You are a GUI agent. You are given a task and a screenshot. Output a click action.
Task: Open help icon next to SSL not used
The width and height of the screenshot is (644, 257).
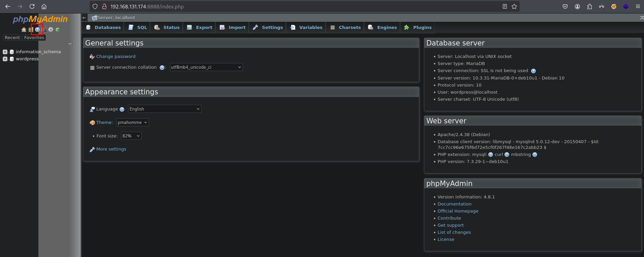533,71
